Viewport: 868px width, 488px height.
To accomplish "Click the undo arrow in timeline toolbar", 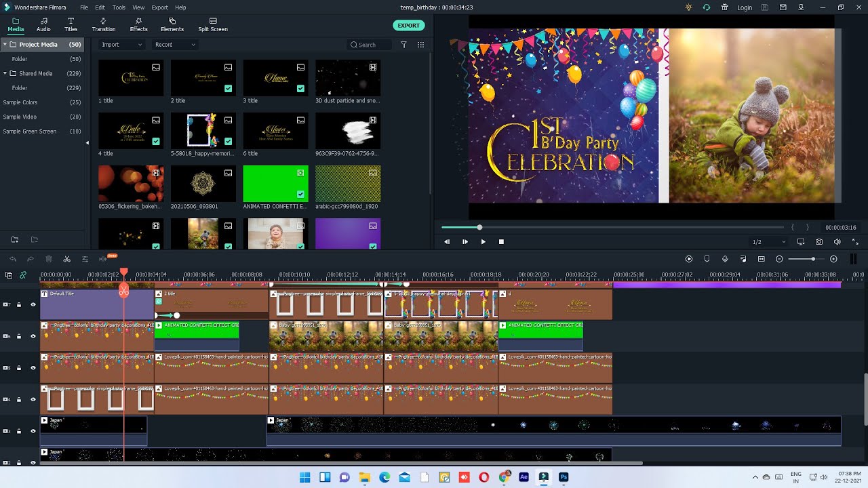I will click(12, 259).
